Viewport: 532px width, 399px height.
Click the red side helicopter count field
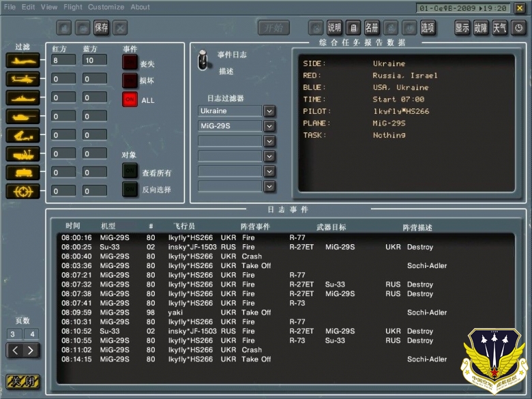[64, 79]
